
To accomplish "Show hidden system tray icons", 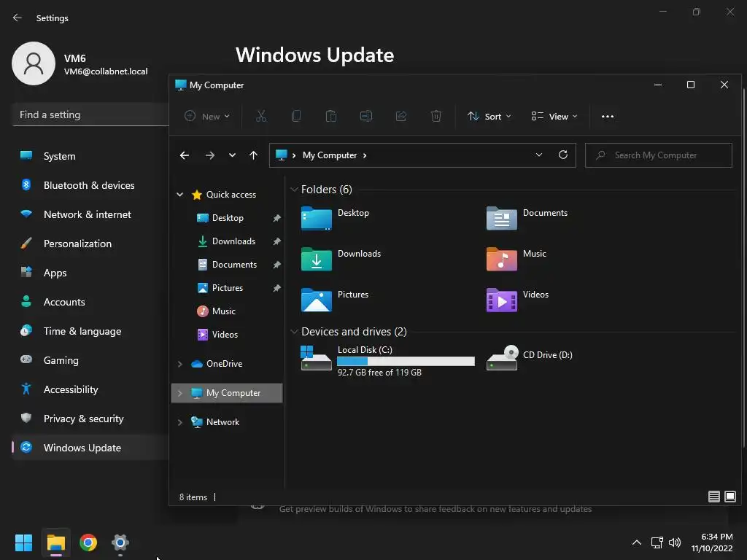I will (x=636, y=542).
